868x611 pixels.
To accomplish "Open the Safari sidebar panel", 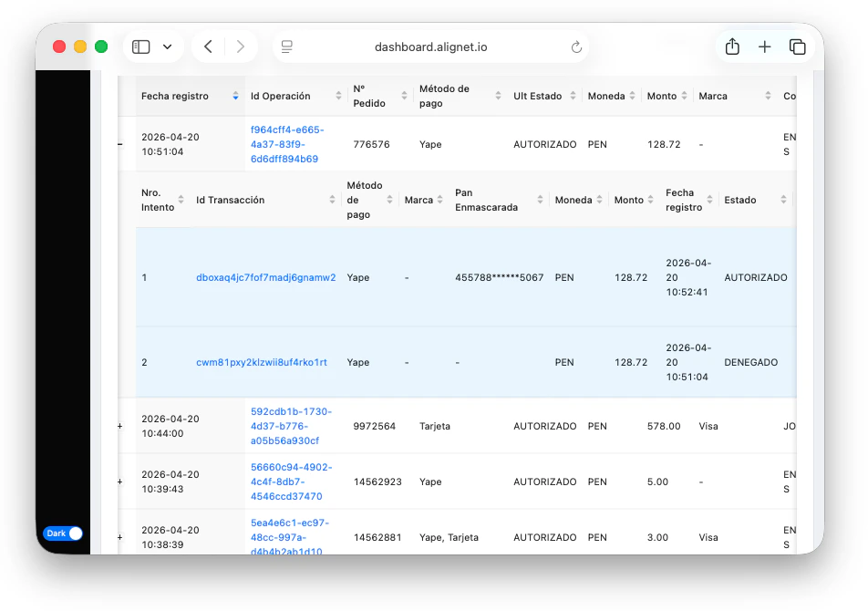I will pos(141,47).
